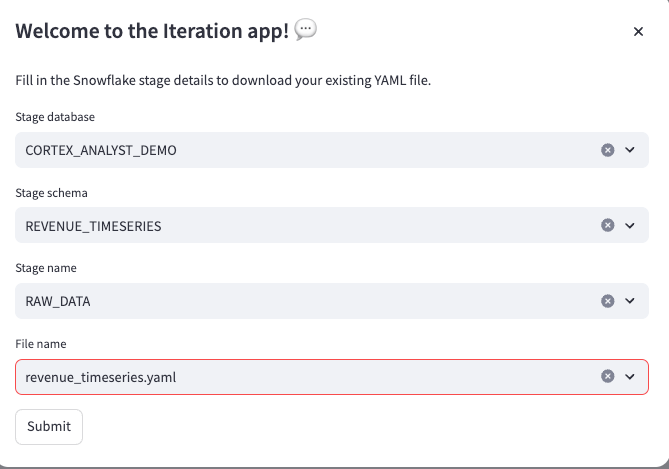
Task: Close the Iteration app welcome dialog
Action: 638,32
